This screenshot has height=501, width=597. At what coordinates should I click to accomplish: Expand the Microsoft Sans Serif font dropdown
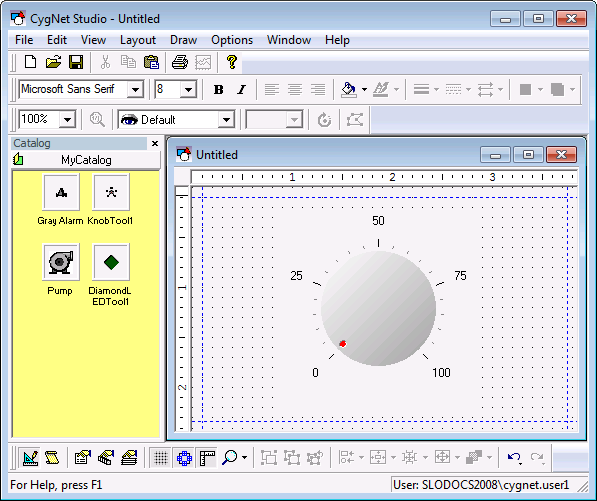coord(136,90)
